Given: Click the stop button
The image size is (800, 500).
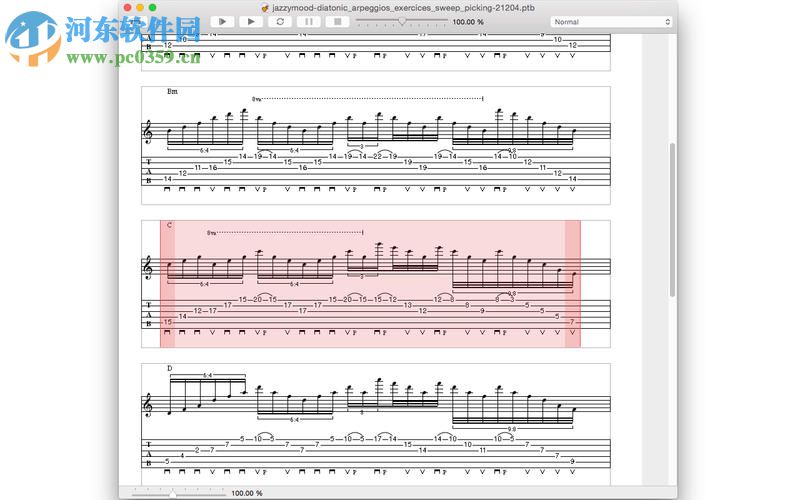Looking at the screenshot, I should tap(337, 22).
